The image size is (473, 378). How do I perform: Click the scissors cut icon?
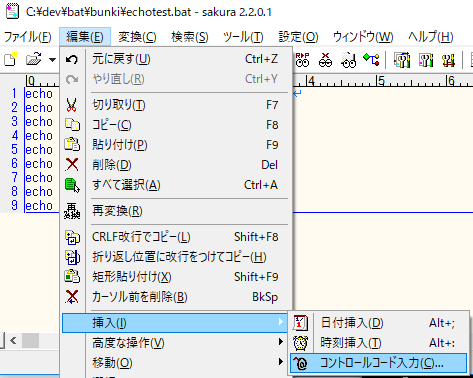point(72,105)
